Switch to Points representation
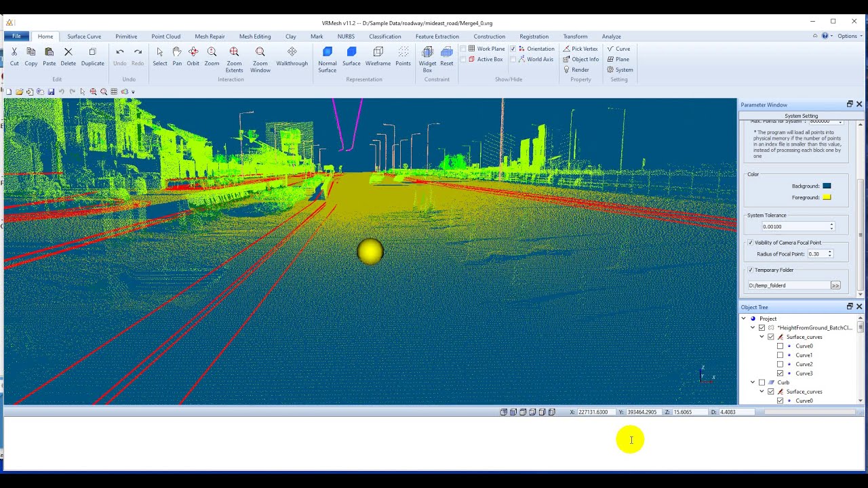Image resolution: width=868 pixels, height=488 pixels. pos(403,56)
